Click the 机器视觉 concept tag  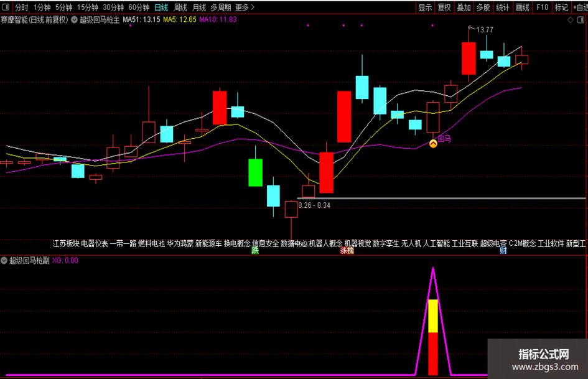pos(358,243)
